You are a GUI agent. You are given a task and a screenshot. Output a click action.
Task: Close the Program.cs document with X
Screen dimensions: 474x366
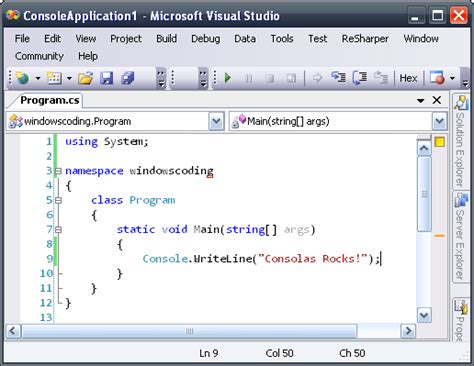click(x=437, y=100)
